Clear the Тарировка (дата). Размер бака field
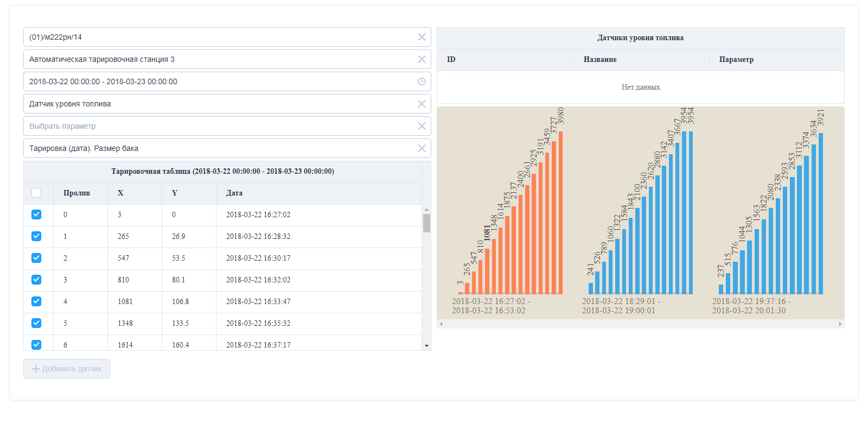The height and width of the screenshot is (423, 868). [x=422, y=148]
